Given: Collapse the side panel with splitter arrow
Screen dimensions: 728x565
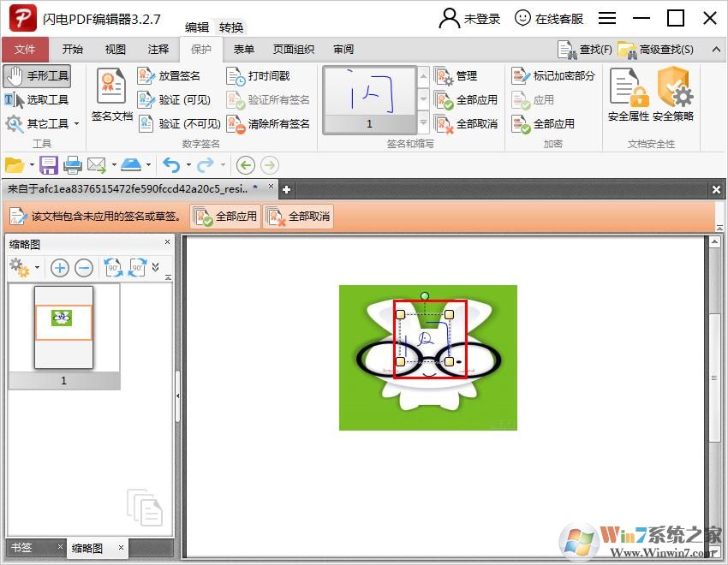Looking at the screenshot, I should (178, 396).
